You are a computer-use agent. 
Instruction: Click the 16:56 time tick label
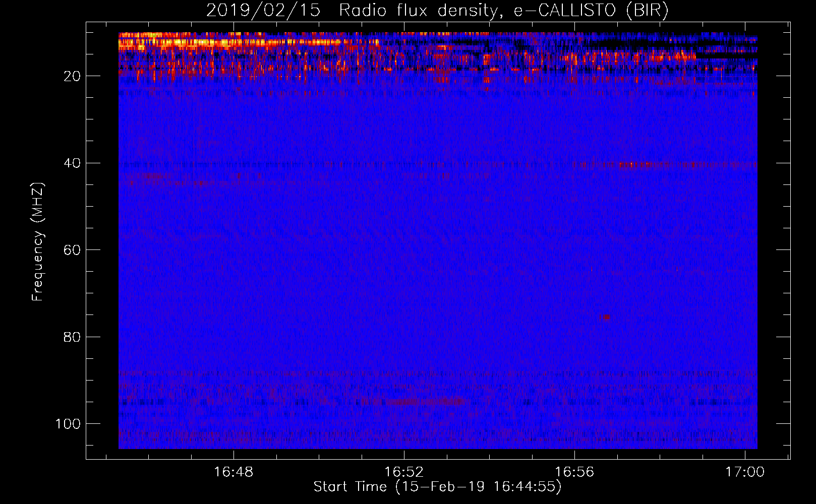click(574, 472)
